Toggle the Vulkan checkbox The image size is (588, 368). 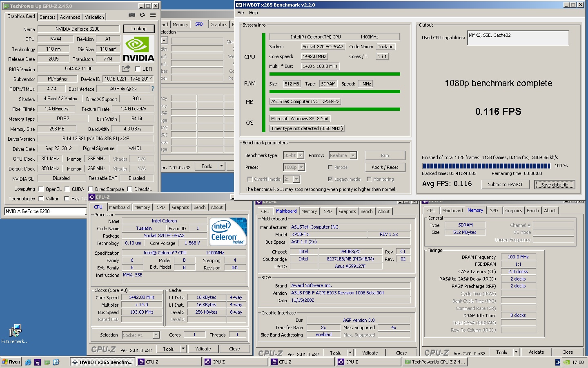click(x=41, y=199)
